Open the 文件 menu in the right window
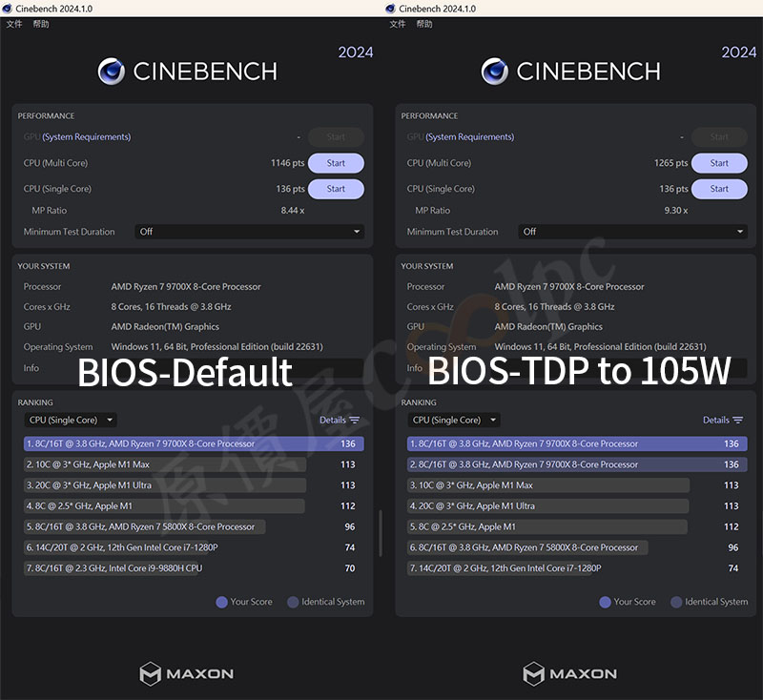This screenshot has width=763, height=700. (398, 24)
